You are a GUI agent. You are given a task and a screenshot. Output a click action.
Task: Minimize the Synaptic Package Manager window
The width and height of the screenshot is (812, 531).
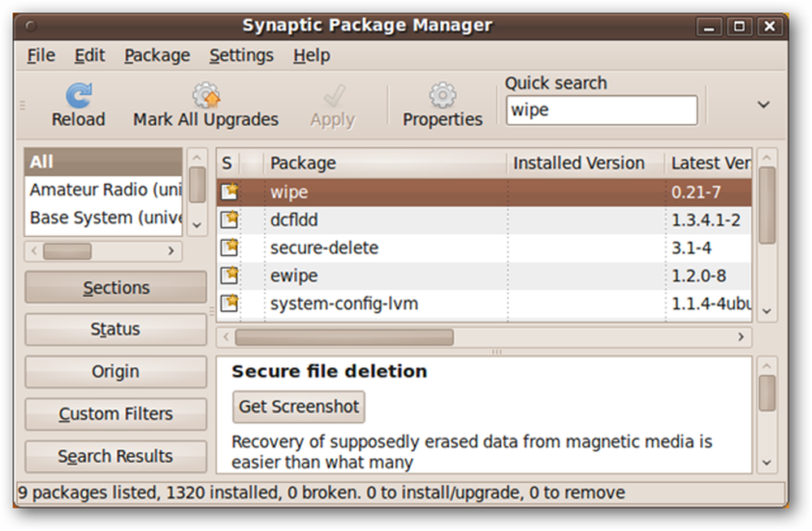point(709,26)
